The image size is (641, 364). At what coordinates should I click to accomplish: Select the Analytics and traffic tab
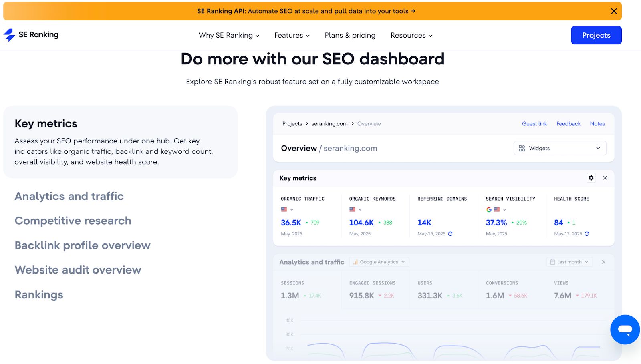click(69, 196)
